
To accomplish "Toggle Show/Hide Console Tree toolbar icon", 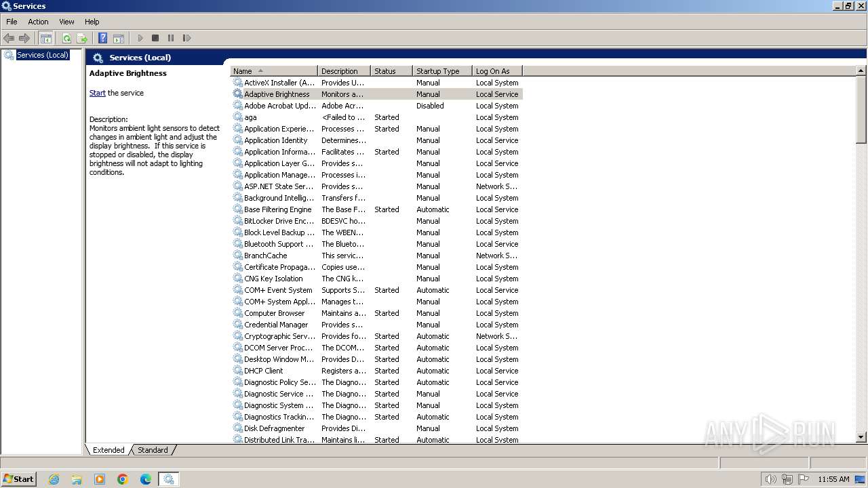I will [46, 38].
